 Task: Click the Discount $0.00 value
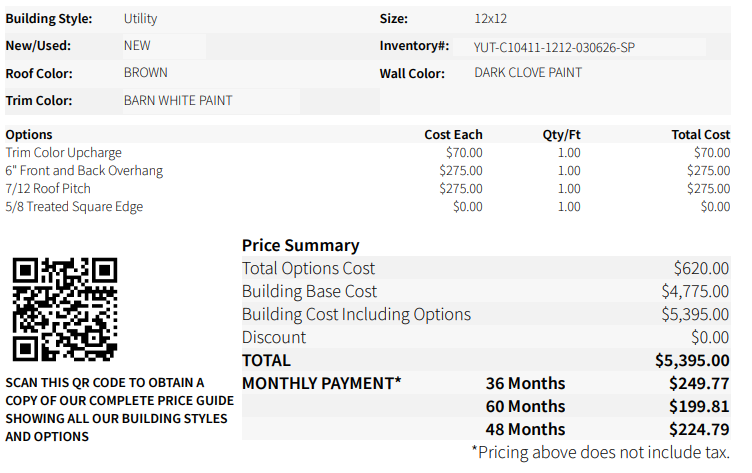[710, 337]
